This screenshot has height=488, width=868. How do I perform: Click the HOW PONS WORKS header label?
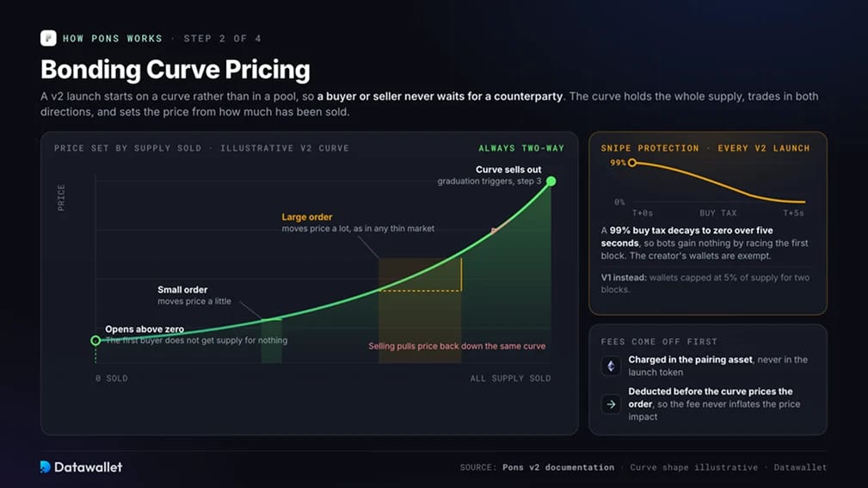[113, 39]
